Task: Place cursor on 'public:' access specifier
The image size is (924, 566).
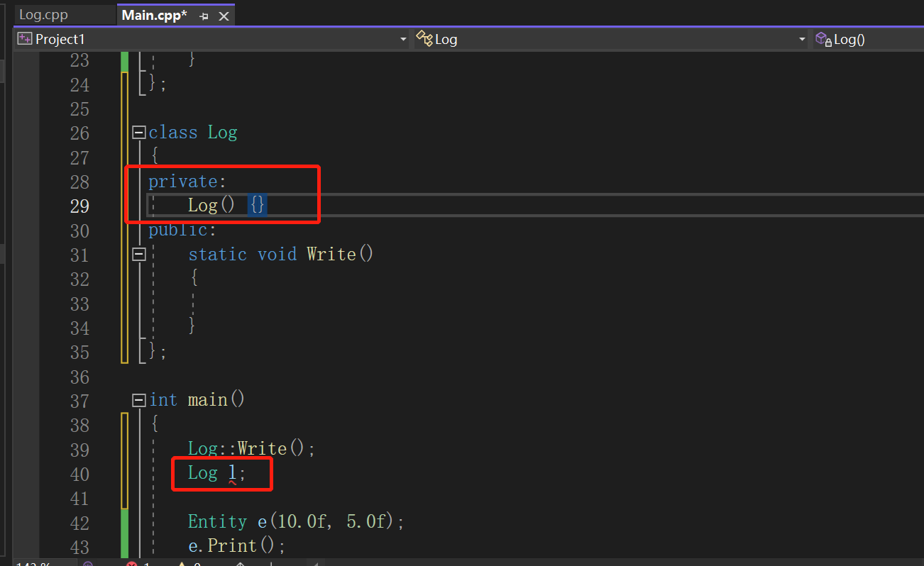Action: 182,230
